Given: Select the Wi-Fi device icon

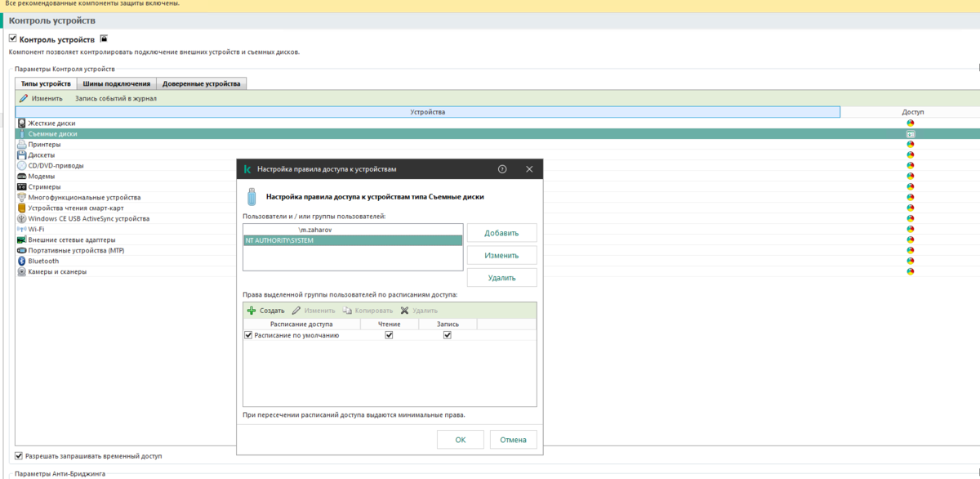Looking at the screenshot, I should click(21, 229).
